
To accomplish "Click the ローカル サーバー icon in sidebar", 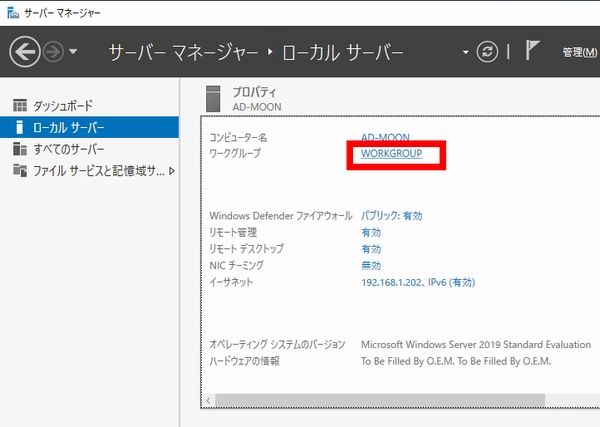I will tap(20, 127).
